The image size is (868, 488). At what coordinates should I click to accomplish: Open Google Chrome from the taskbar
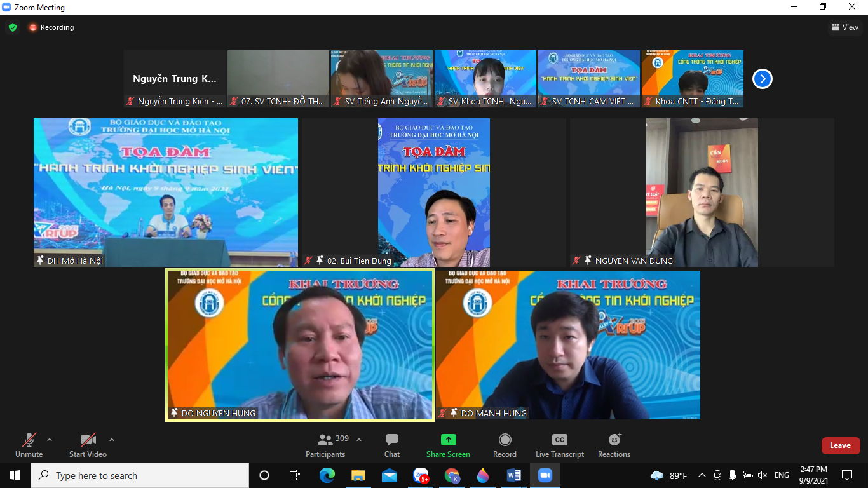click(x=452, y=475)
